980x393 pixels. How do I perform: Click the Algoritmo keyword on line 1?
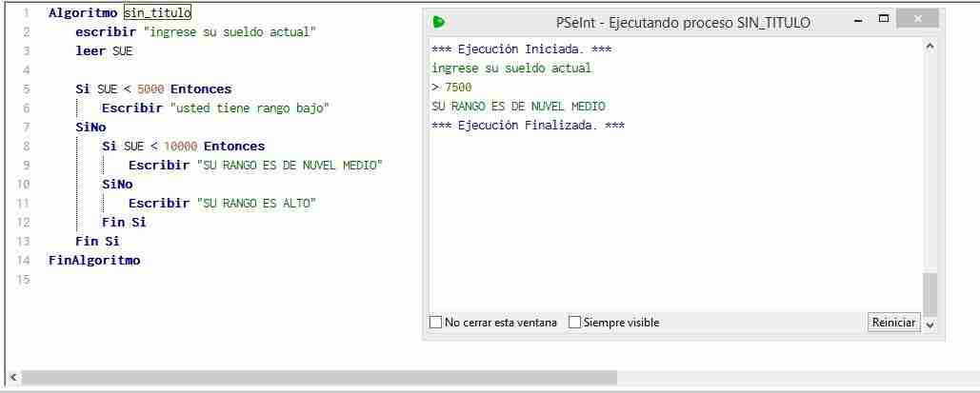coord(83,12)
